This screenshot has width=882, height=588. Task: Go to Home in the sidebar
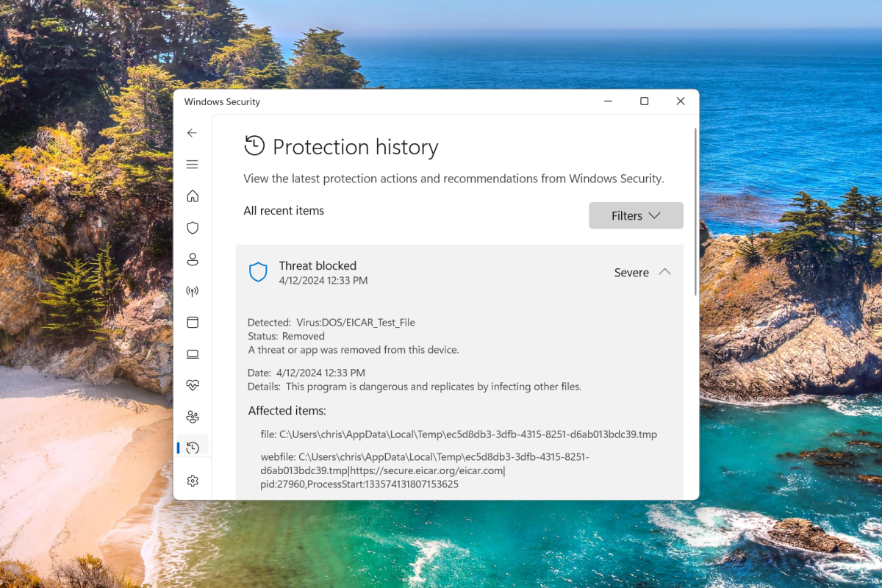click(x=193, y=196)
